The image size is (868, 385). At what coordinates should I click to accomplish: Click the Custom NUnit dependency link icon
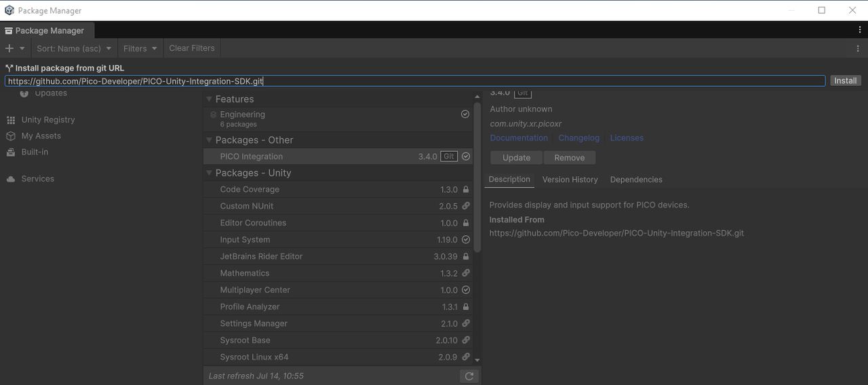(466, 206)
